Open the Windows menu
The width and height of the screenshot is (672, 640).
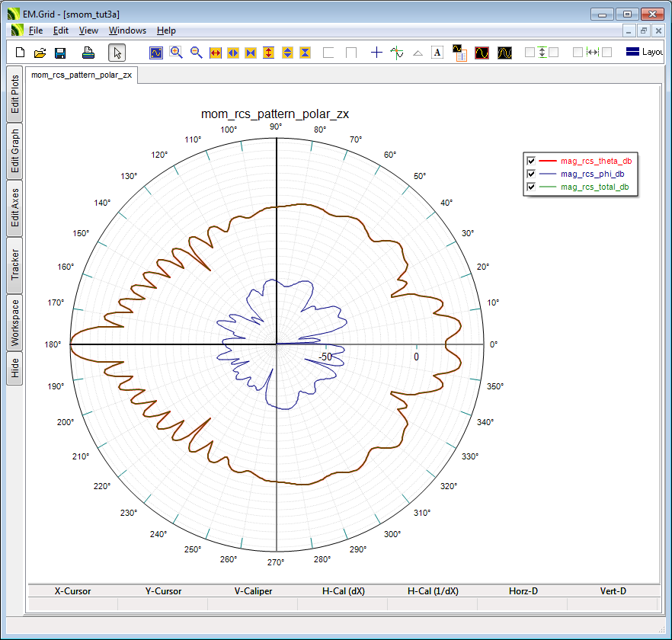pos(127,30)
